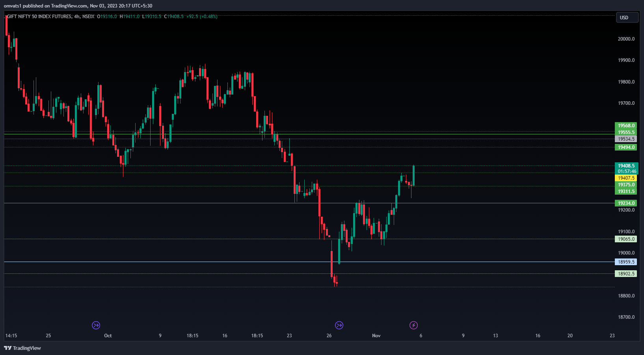644x355 pixels.
Task: Select the 19534.5 grey price label
Action: click(626, 139)
